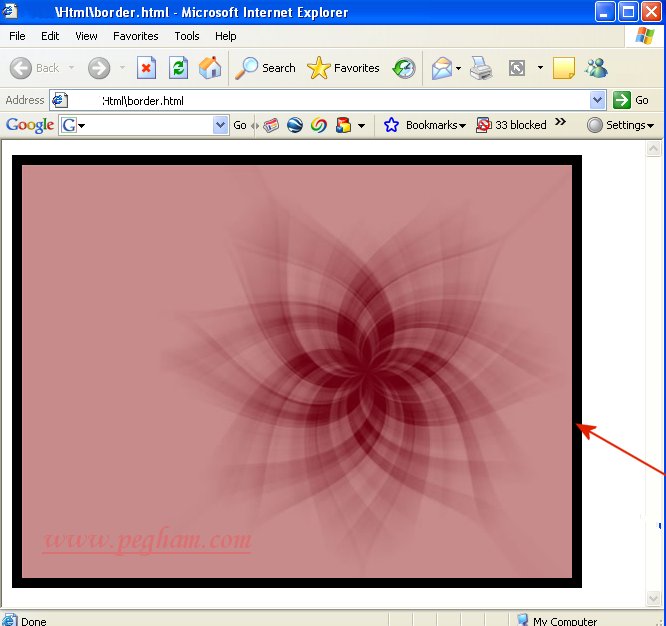The width and height of the screenshot is (666, 626).
Task: Open the Google search engine G dropdown
Action: (x=73, y=125)
